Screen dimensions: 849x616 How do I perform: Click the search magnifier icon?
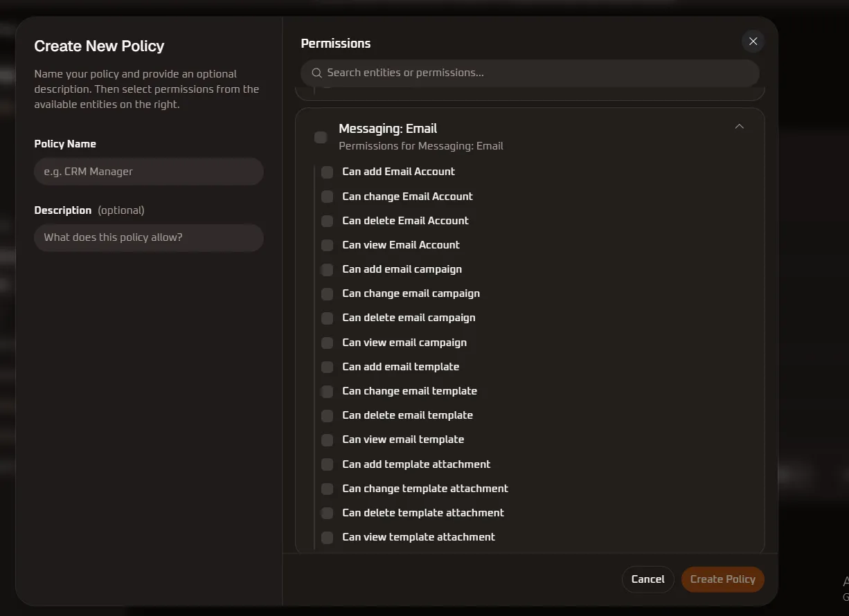click(317, 73)
